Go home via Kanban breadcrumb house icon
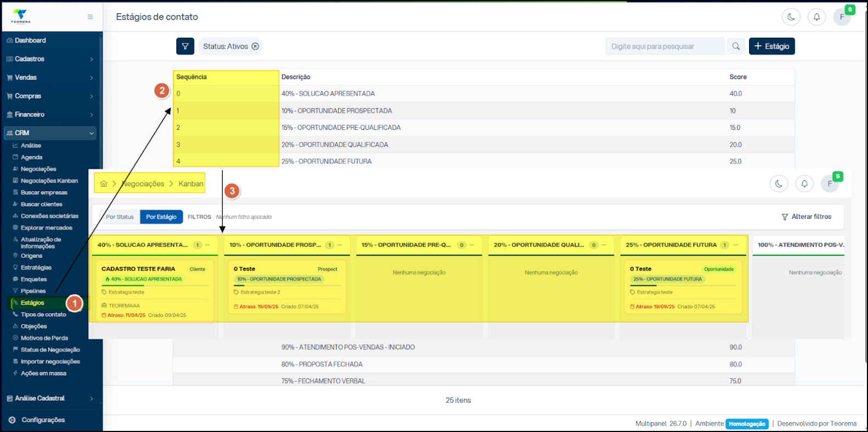 click(x=104, y=184)
